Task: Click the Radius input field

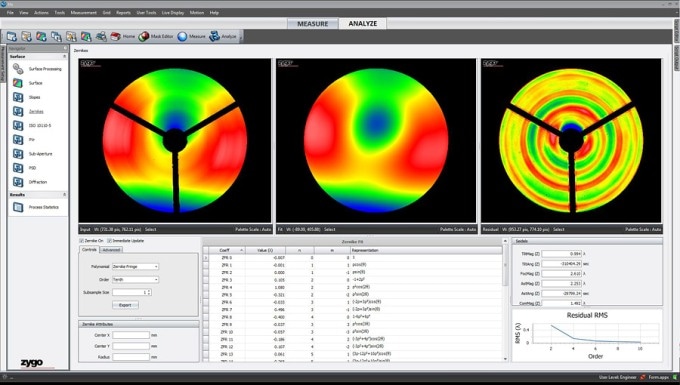Action: 131,357
